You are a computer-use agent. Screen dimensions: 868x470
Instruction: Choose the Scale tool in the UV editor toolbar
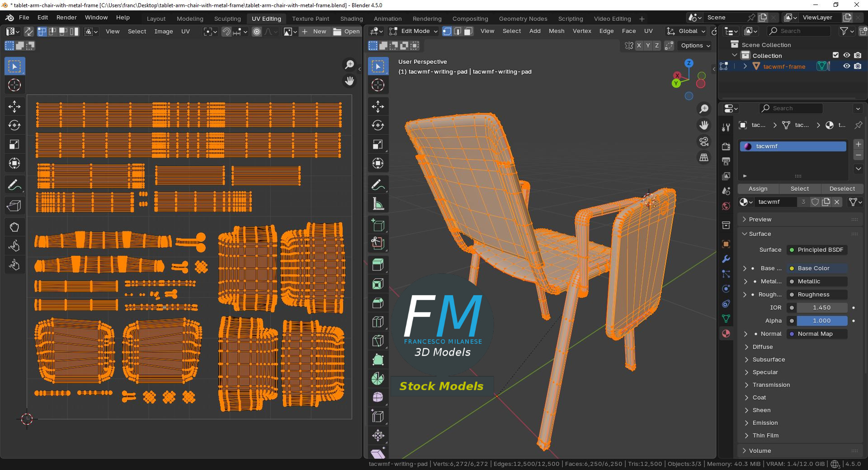14,144
